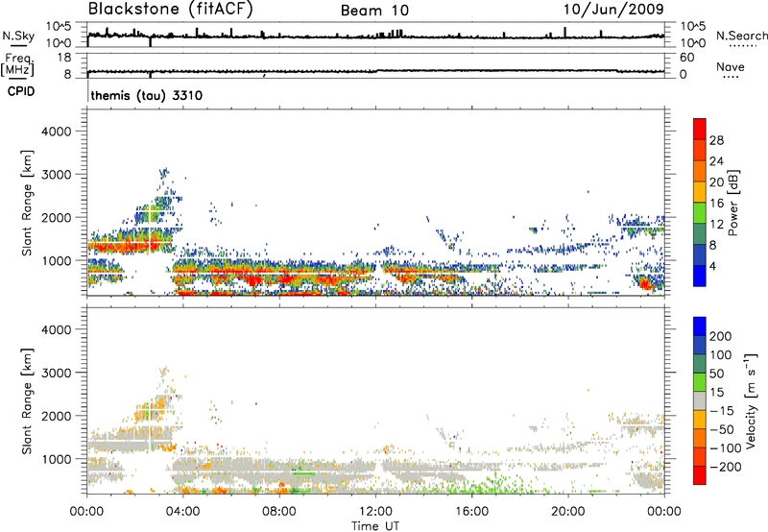The height and width of the screenshot is (532, 768).
Task: Click the red top segment of Power colorbar
Action: [700, 129]
